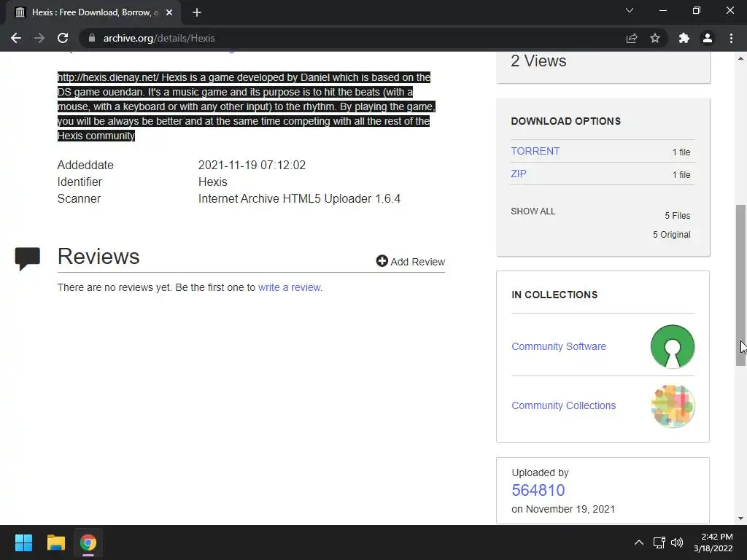
Task: Share this page using the share icon
Action: coord(632,38)
